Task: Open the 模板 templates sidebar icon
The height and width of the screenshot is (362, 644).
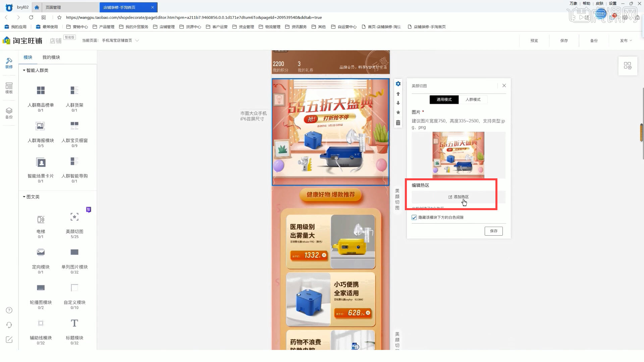Action: coord(9,88)
